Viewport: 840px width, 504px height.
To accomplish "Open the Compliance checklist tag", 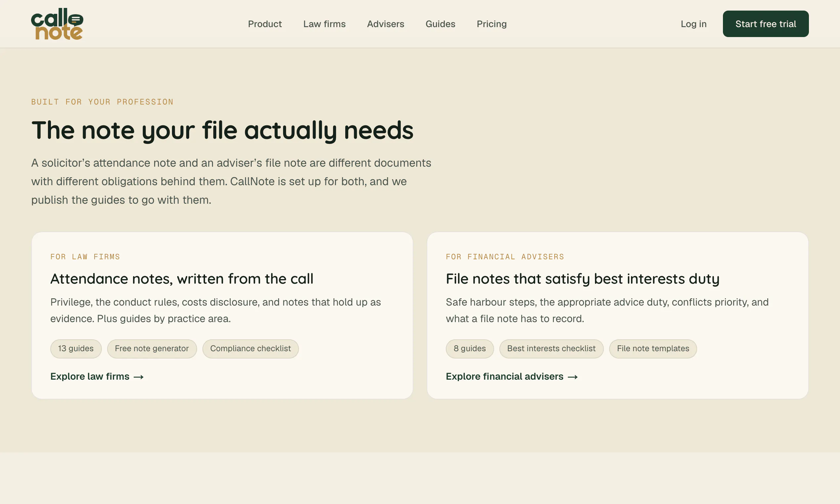I will (250, 349).
